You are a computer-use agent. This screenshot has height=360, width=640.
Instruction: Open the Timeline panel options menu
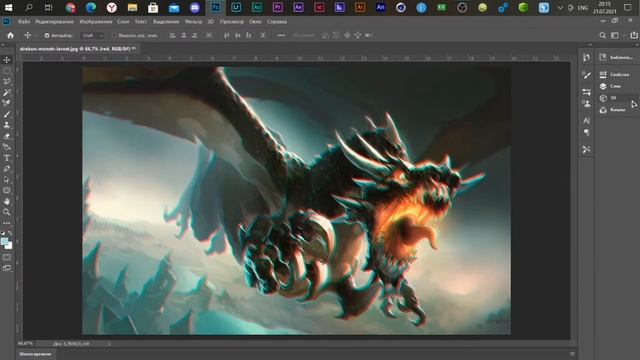coord(572,354)
